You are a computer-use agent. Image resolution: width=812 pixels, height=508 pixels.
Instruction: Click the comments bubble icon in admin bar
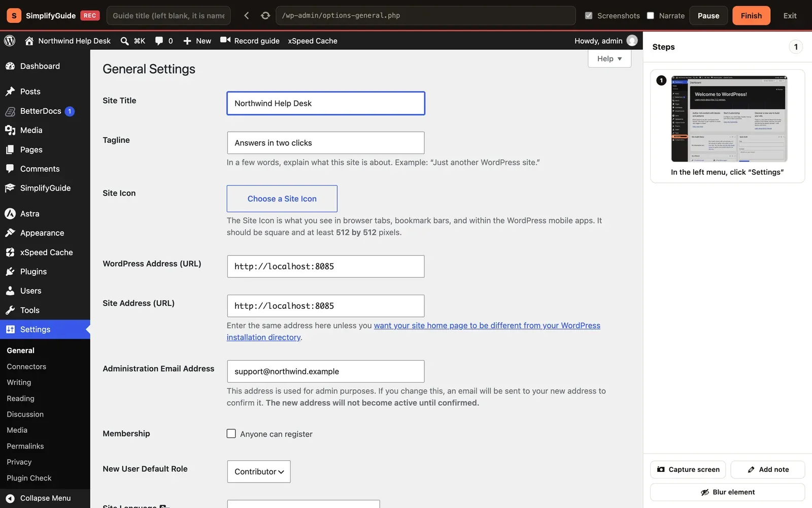pos(159,41)
